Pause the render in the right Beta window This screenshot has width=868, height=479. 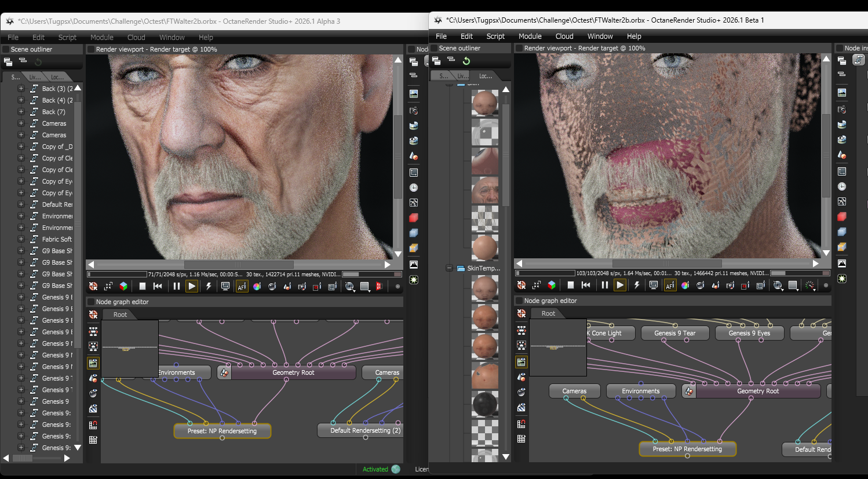coord(604,285)
